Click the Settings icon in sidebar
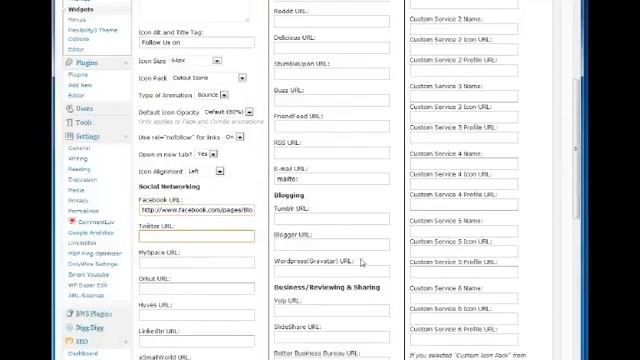The width and height of the screenshot is (640, 360). [x=69, y=136]
